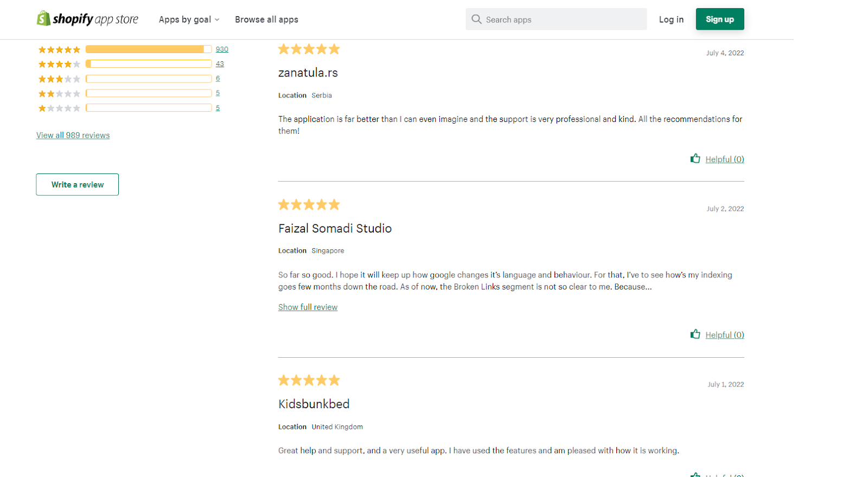
Task: Click the Shopify app store logo
Action: (x=87, y=19)
